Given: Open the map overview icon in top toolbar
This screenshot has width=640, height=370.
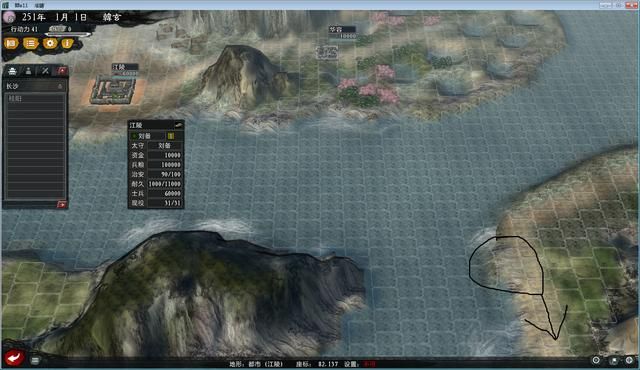Looking at the screenshot, I should coord(11,43).
